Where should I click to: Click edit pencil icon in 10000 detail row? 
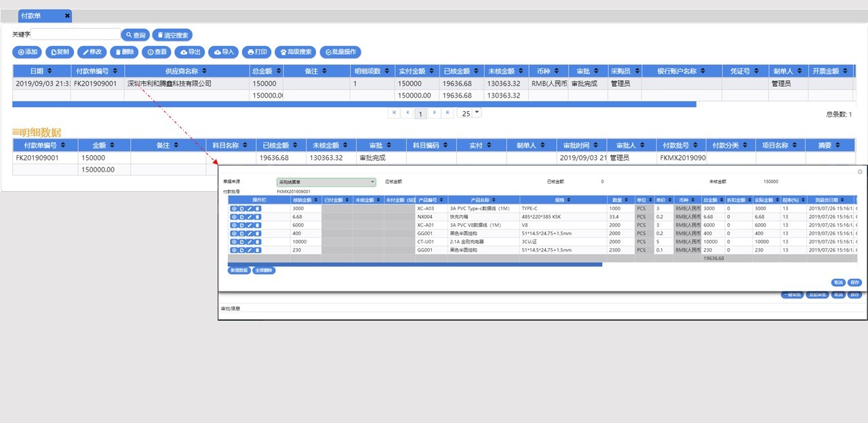pos(250,242)
